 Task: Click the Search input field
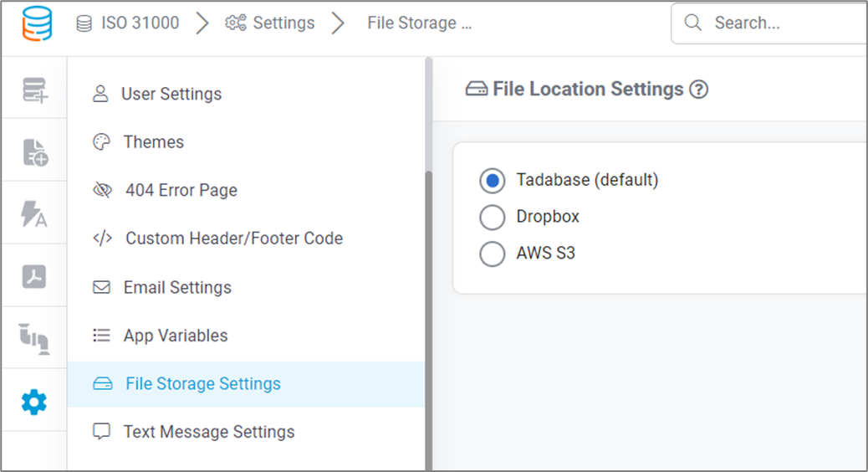pyautogui.click(x=769, y=23)
